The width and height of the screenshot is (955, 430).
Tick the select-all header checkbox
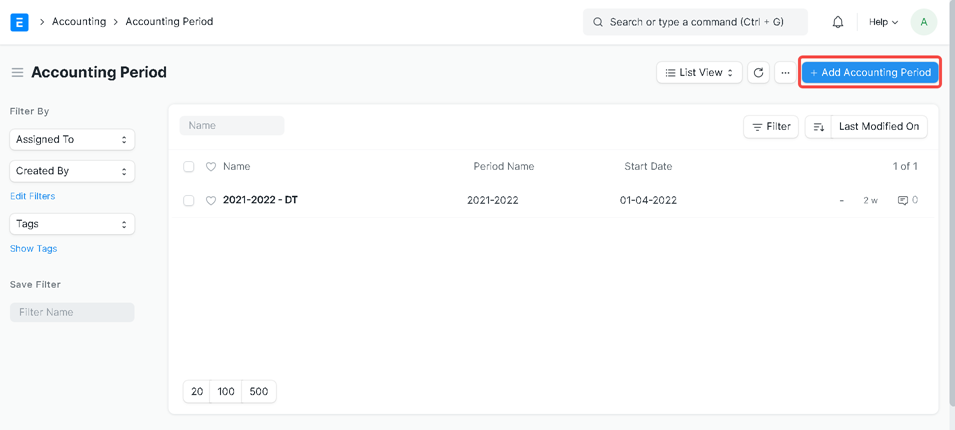[189, 167]
